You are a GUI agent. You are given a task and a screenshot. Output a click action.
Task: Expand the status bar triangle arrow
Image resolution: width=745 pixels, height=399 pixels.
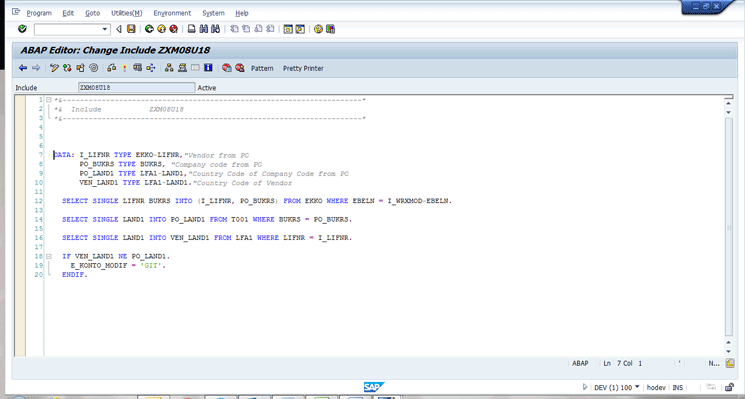tap(585, 387)
